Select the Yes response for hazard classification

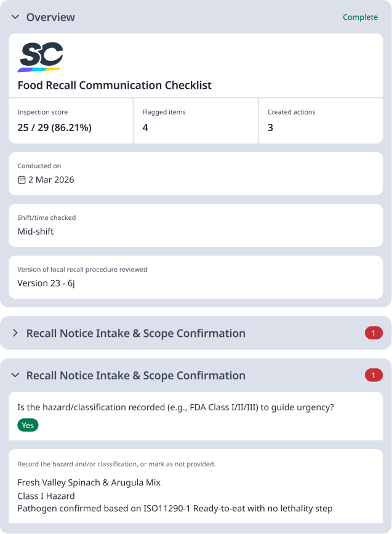click(x=27, y=425)
